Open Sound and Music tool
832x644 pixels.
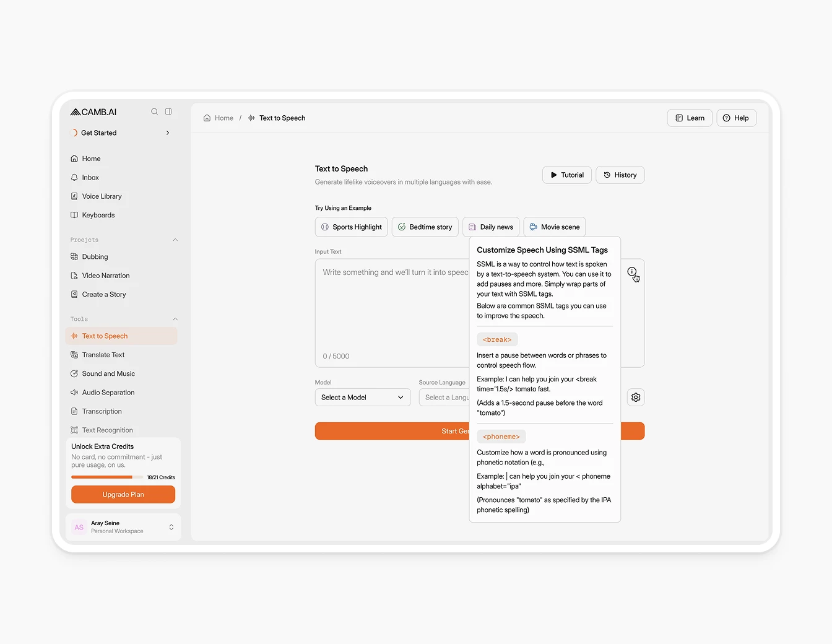108,374
